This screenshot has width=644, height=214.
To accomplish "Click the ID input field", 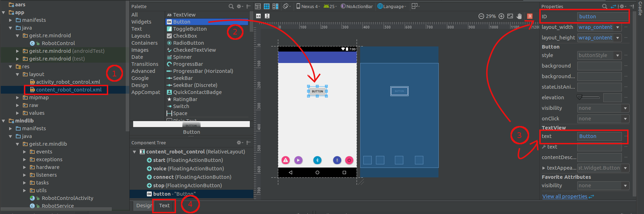I will [x=602, y=17].
